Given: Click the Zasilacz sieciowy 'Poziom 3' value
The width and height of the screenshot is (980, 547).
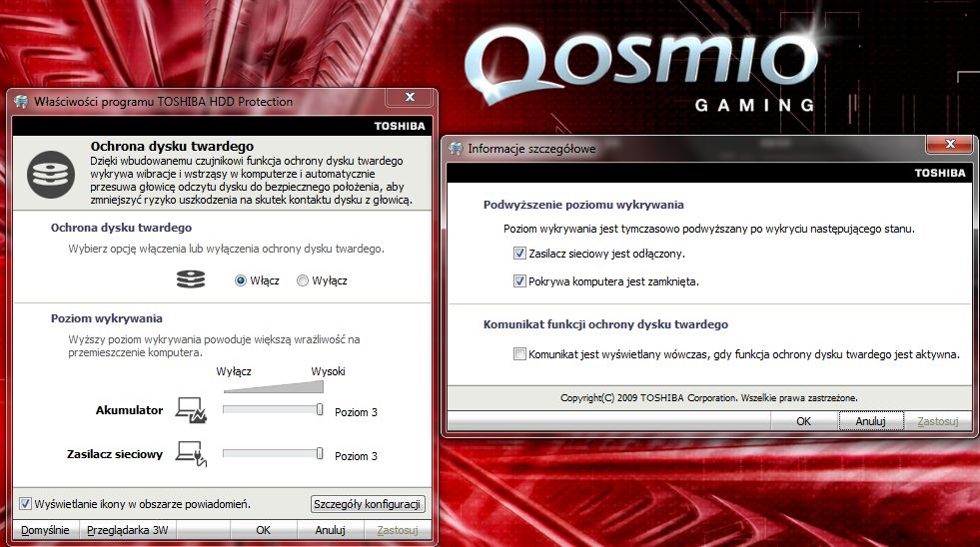Looking at the screenshot, I should click(x=356, y=456).
